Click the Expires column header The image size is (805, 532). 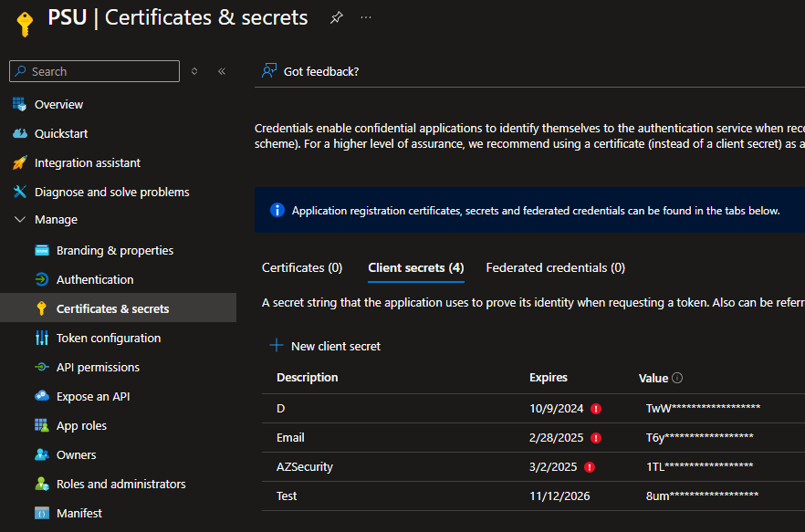pyautogui.click(x=549, y=378)
